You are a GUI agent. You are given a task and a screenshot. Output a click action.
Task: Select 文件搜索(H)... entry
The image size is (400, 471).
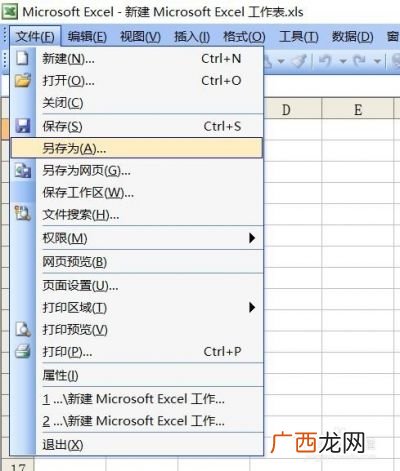(x=137, y=214)
